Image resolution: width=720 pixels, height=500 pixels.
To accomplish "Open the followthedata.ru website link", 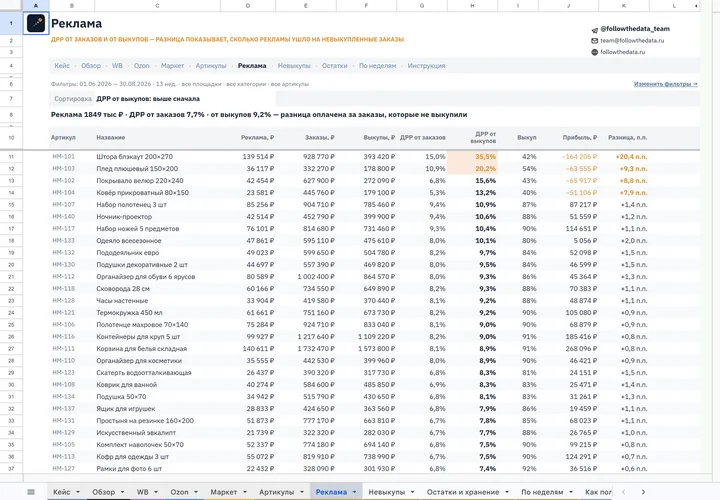I will click(622, 52).
